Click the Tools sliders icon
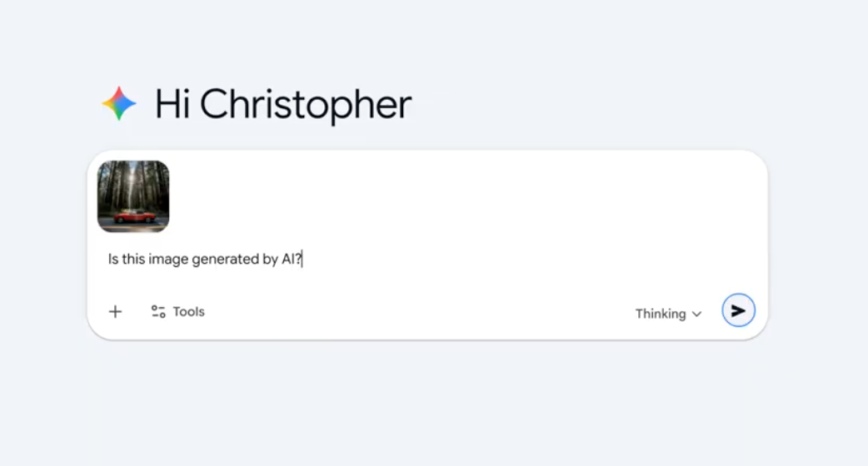This screenshot has width=868, height=466. click(158, 312)
